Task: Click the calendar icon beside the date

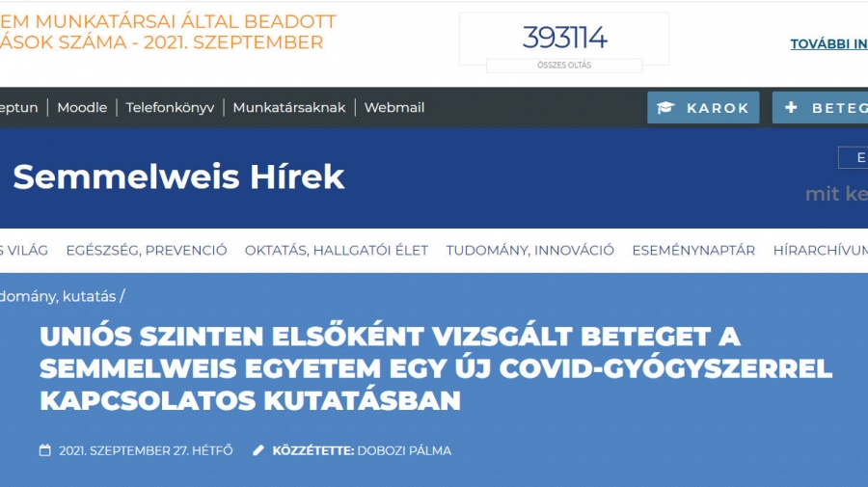Action: click(x=44, y=450)
